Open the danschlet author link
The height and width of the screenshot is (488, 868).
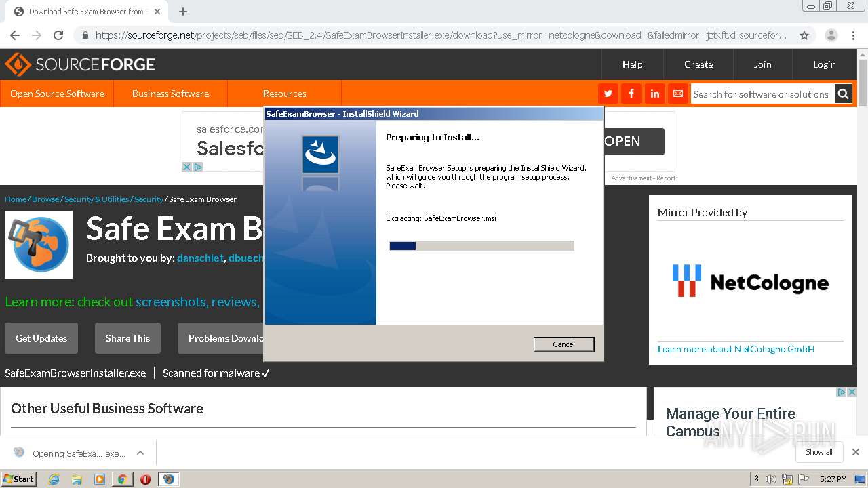200,258
